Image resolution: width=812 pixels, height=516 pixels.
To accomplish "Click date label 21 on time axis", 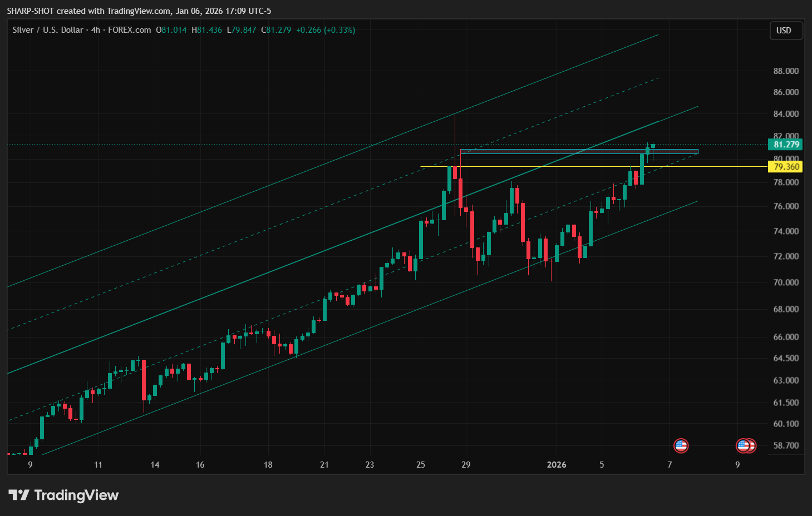I will coord(324,465).
